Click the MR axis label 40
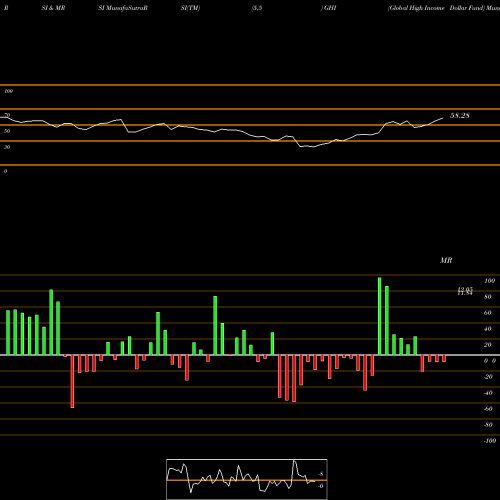 pyautogui.click(x=488, y=329)
